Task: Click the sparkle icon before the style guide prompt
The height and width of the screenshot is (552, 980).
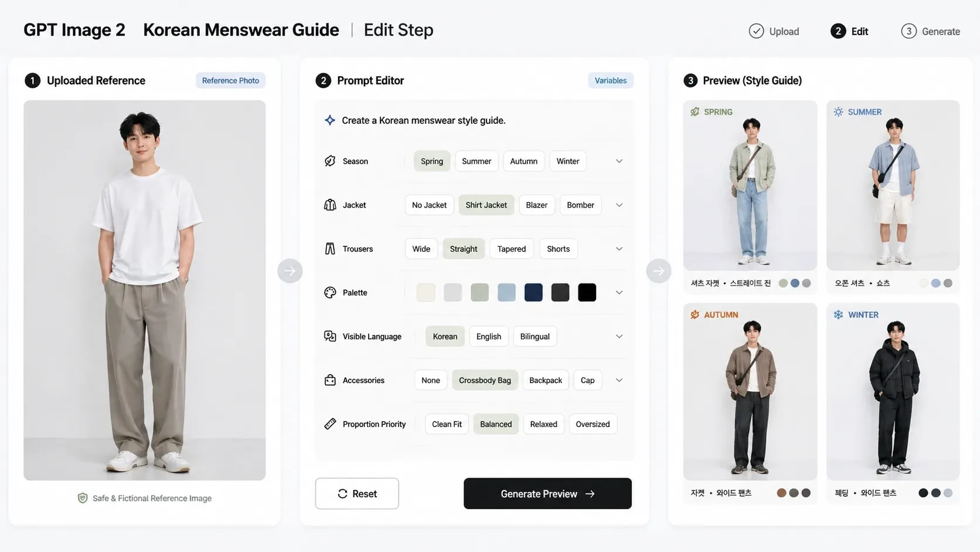Action: tap(329, 119)
